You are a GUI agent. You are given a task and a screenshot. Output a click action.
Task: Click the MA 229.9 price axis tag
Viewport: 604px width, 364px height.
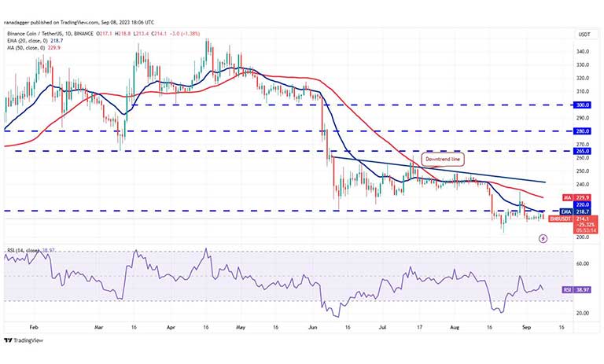(576, 197)
